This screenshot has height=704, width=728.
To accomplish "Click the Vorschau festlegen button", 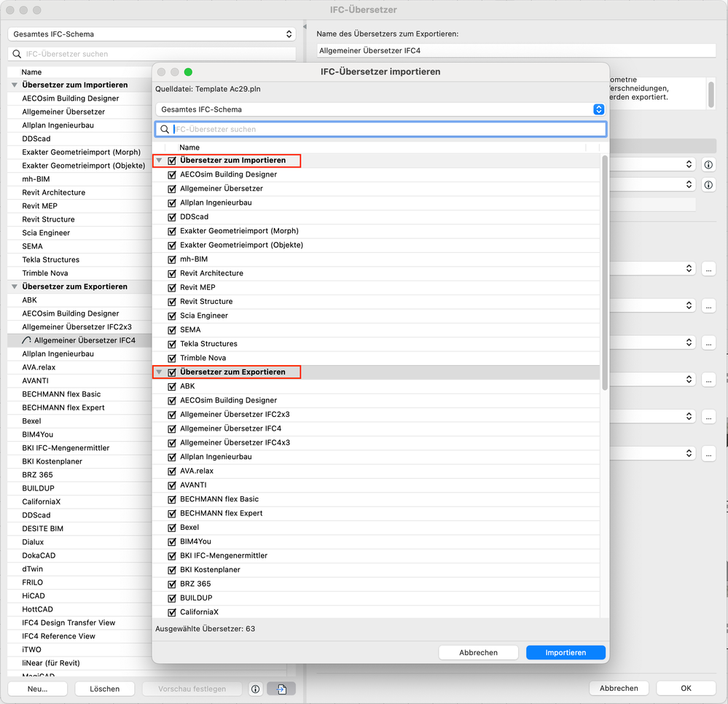I will (x=192, y=689).
